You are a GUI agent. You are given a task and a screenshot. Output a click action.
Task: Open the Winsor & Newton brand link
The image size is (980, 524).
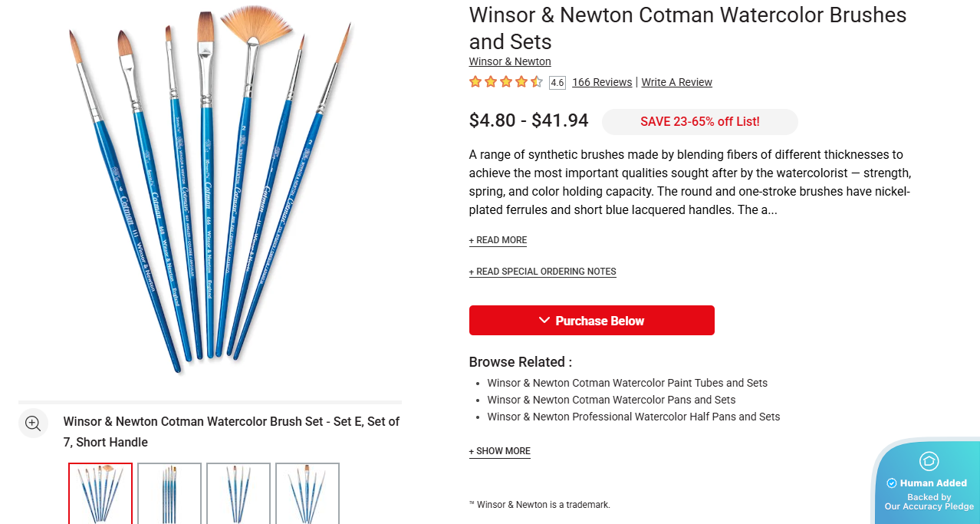tap(510, 61)
